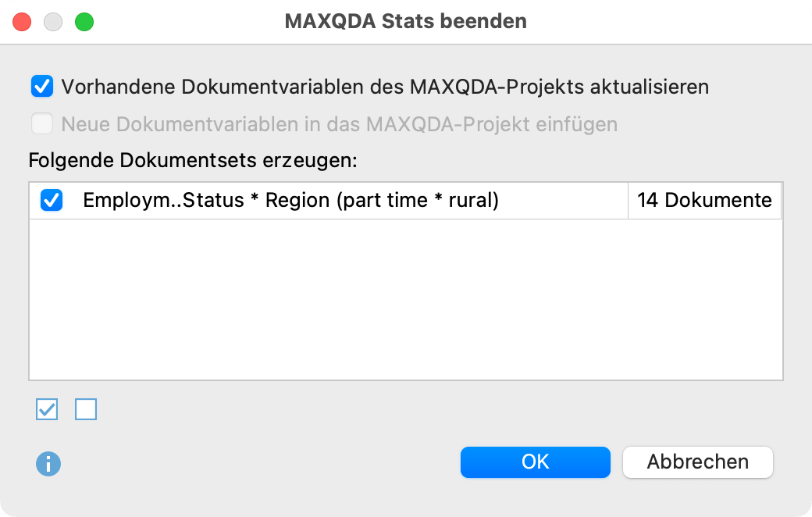Uncheck 'Vorhandene Dokumentvariablen des MAXQDA-Projekts aktualisieren'
812x517 pixels.
(41, 87)
